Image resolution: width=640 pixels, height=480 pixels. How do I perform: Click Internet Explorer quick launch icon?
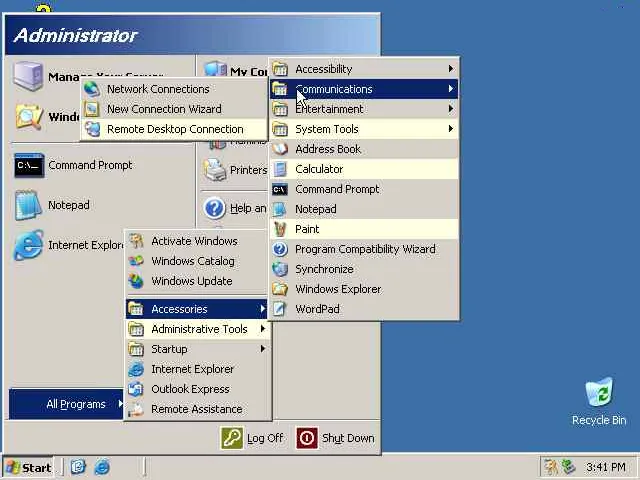click(x=102, y=467)
